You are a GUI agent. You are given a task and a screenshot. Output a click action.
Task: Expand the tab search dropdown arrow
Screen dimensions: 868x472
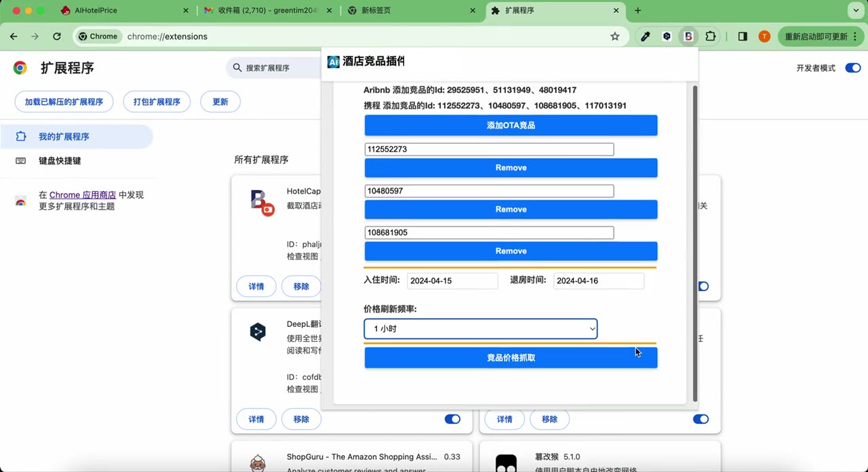point(854,11)
